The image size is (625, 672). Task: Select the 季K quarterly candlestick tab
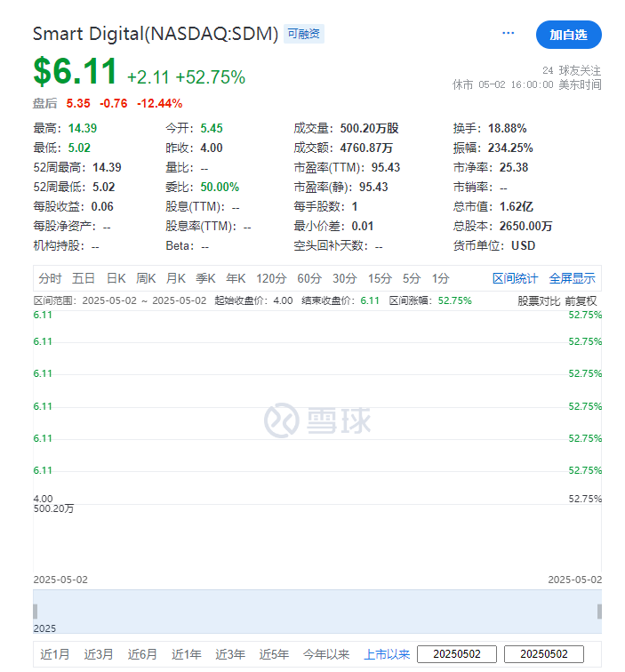(x=205, y=278)
